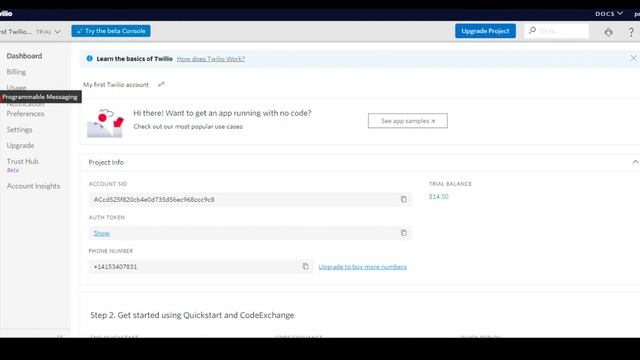Copy the Auth Token value
Viewport: 640px width, 360px height.
[x=404, y=233]
